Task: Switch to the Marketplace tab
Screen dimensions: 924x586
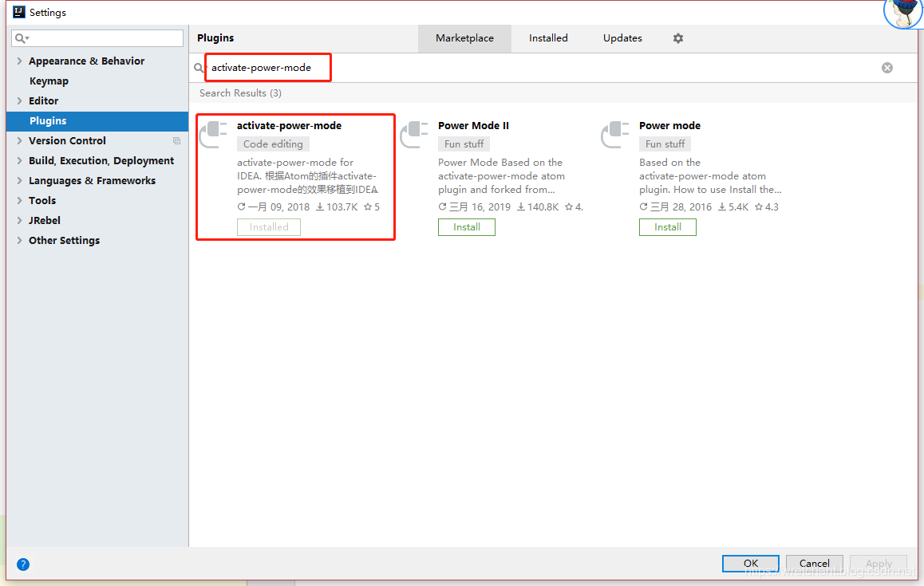Action: [x=464, y=38]
